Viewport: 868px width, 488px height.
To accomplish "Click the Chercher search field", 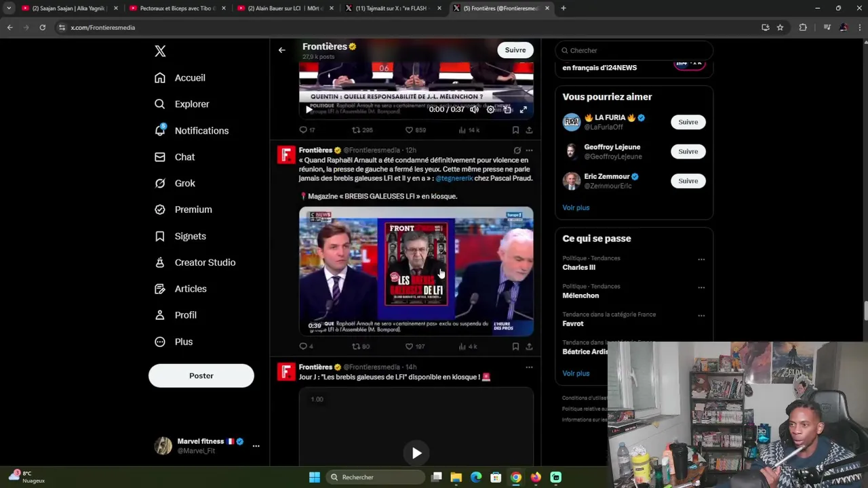I will click(634, 50).
